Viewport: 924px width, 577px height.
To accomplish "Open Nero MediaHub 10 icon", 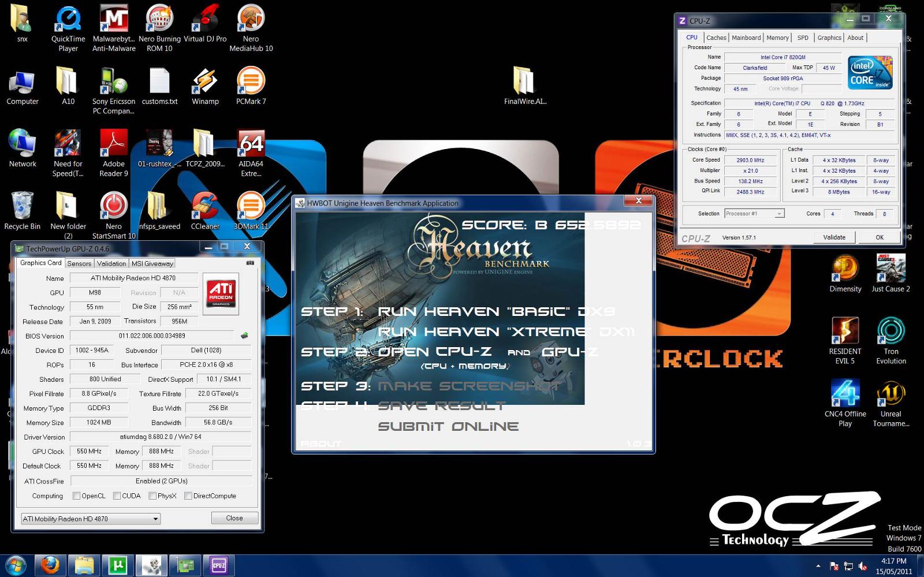I will (x=251, y=28).
